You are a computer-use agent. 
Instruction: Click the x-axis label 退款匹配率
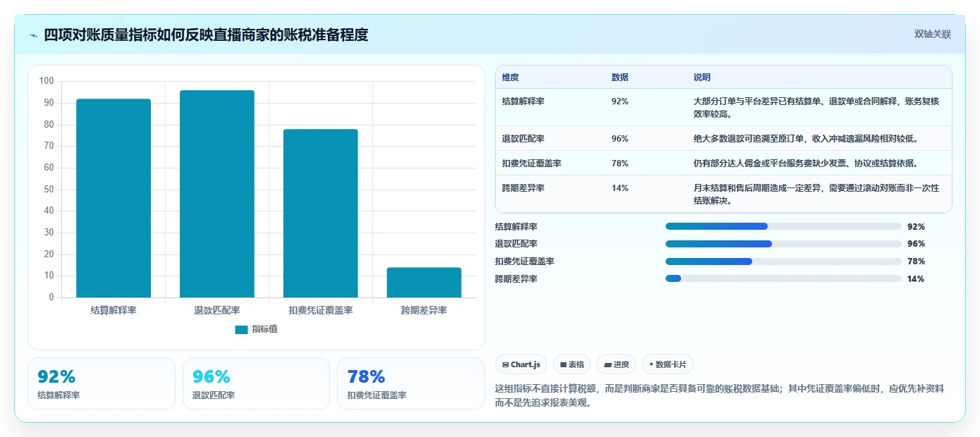click(x=217, y=310)
